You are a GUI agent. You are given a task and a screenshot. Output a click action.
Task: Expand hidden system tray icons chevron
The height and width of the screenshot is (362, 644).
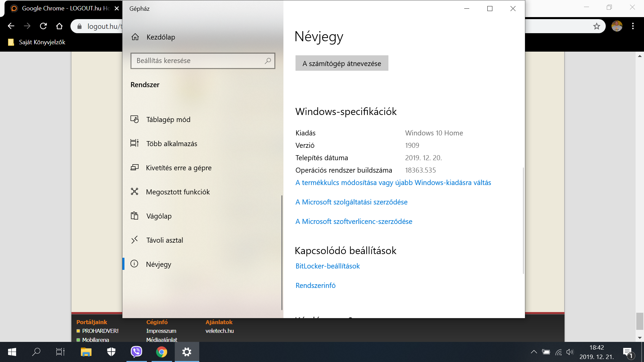534,352
